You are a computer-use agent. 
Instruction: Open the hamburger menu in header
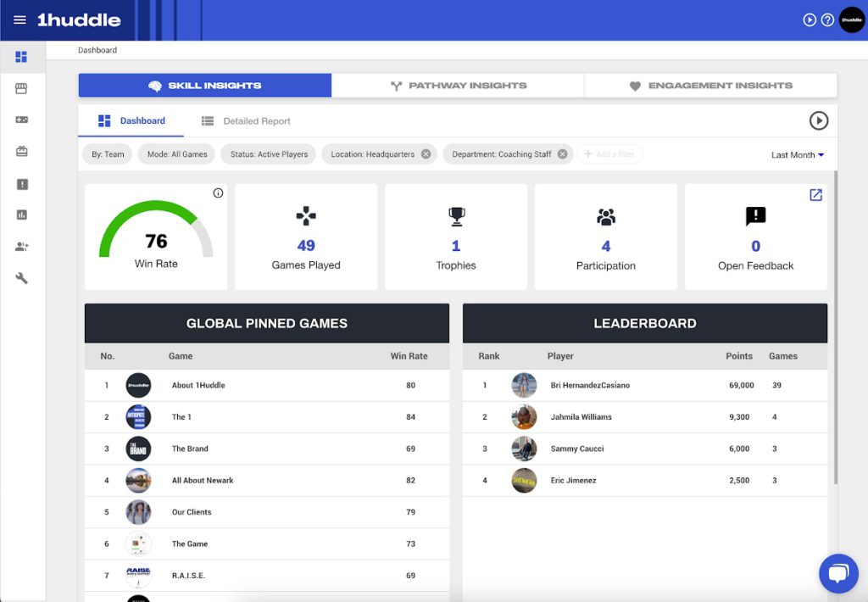[x=19, y=20]
